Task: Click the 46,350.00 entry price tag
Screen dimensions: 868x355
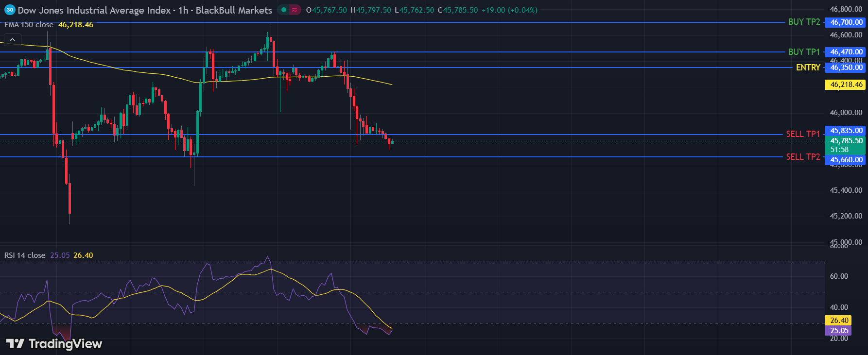Action: (x=846, y=68)
